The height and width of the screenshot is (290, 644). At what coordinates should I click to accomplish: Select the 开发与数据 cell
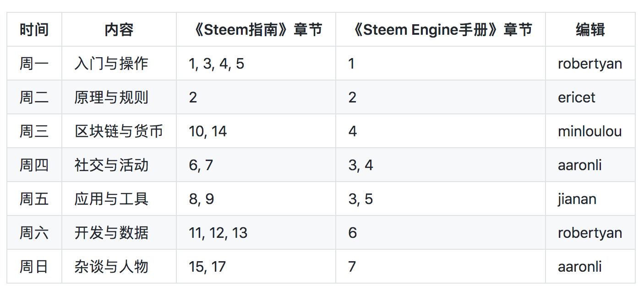(x=111, y=233)
